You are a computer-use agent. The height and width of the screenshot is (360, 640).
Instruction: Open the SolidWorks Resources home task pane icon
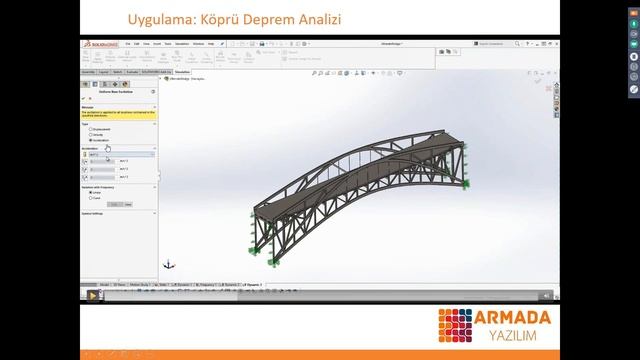(556, 85)
